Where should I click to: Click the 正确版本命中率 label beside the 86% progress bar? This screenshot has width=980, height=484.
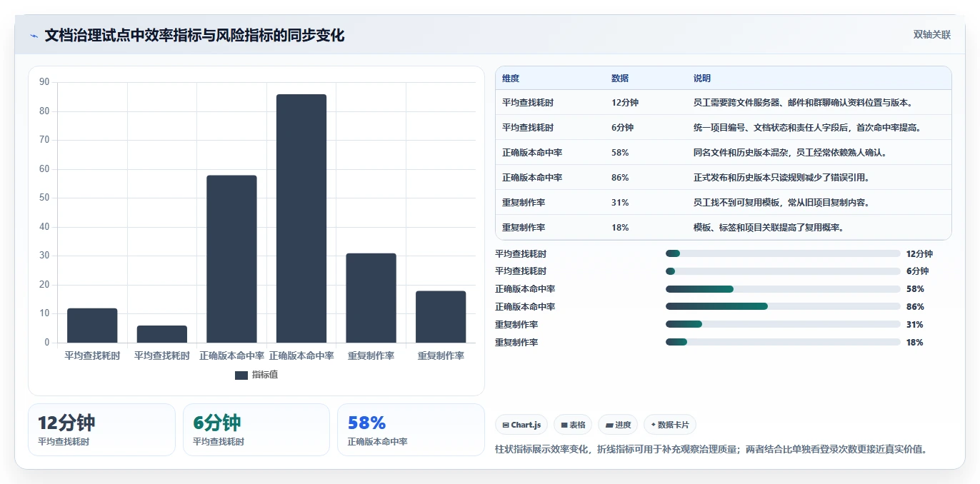point(525,307)
